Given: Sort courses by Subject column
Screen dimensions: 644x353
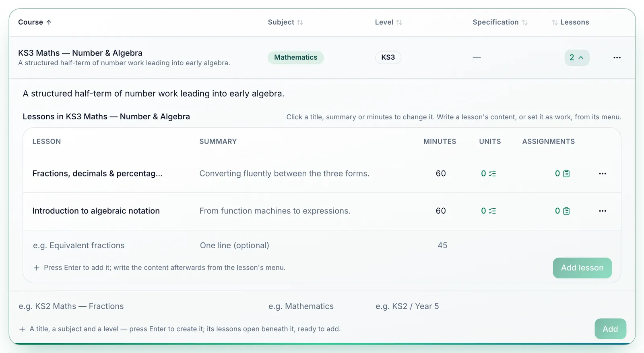Looking at the screenshot, I should tap(285, 22).
